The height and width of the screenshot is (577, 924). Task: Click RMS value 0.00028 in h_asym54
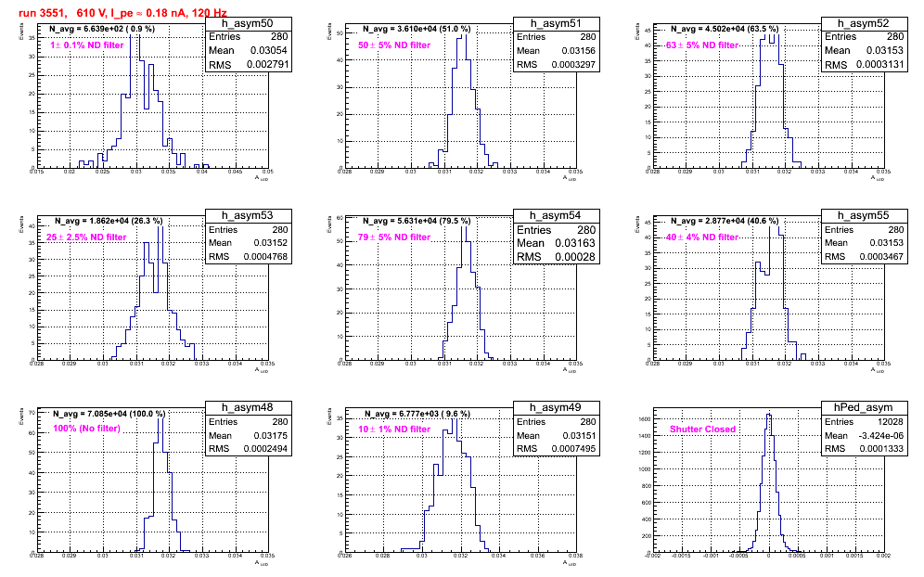pos(575,257)
